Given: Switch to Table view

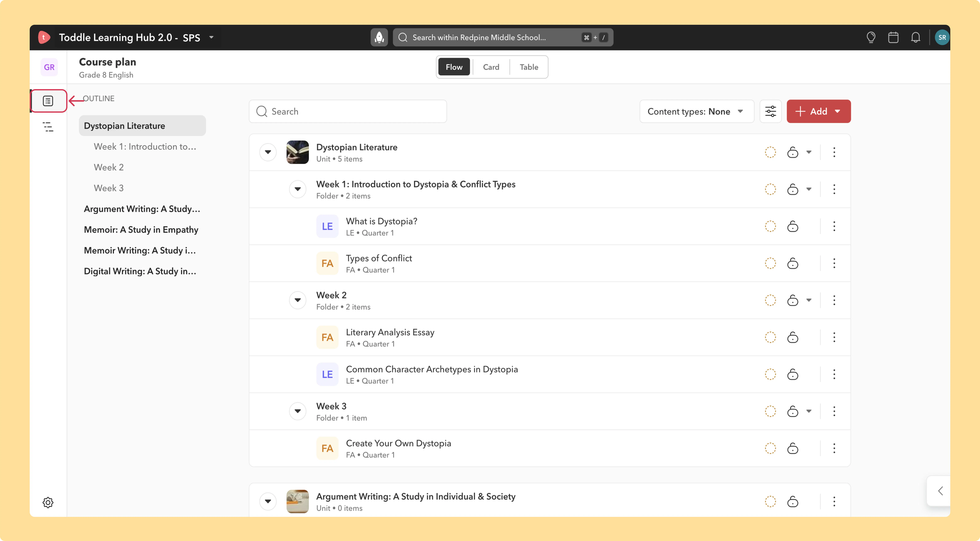Looking at the screenshot, I should [x=529, y=67].
